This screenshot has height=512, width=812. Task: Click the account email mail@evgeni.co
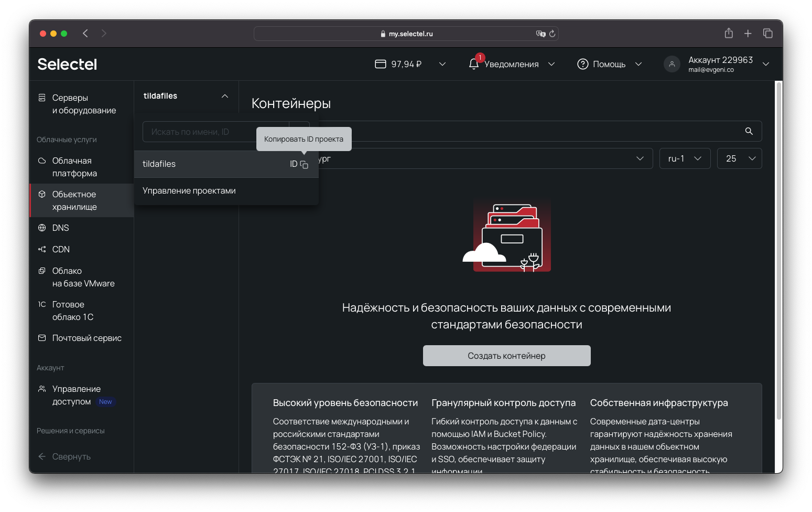pos(711,70)
